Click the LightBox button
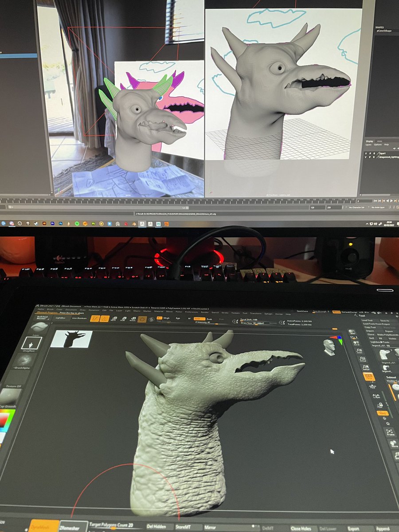Viewport: 399px width, 532px height. tap(60, 318)
